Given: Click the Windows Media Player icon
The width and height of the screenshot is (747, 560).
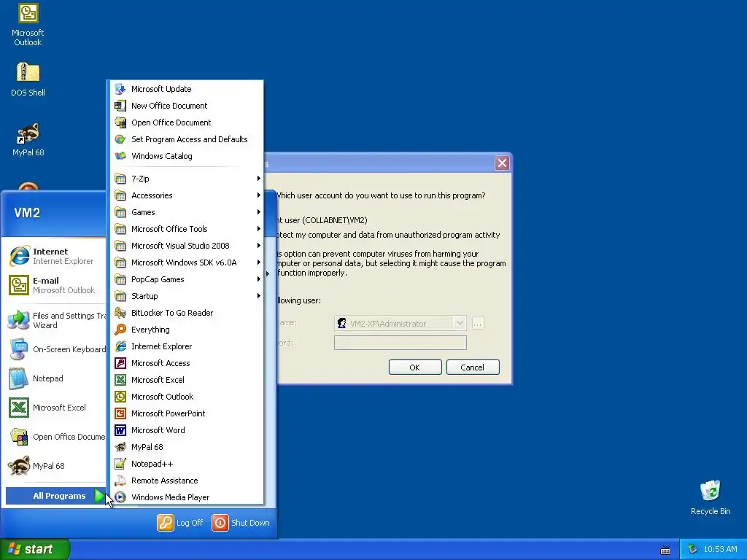Looking at the screenshot, I should (120, 497).
